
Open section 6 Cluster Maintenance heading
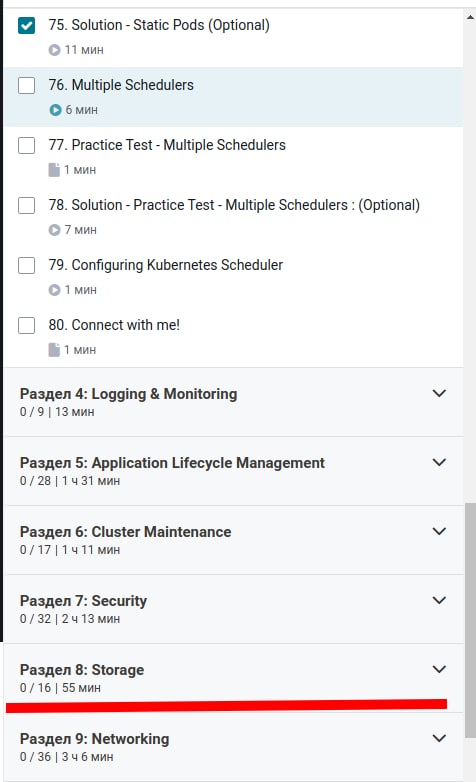click(x=125, y=532)
